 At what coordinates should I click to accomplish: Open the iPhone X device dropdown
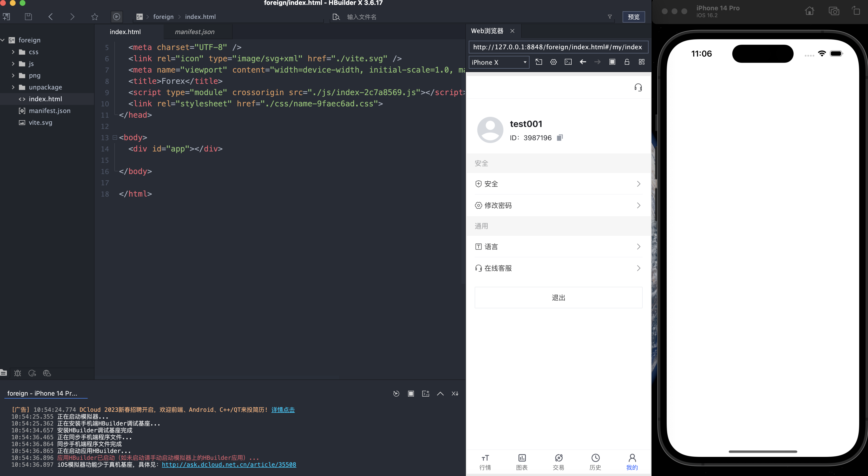(x=499, y=62)
